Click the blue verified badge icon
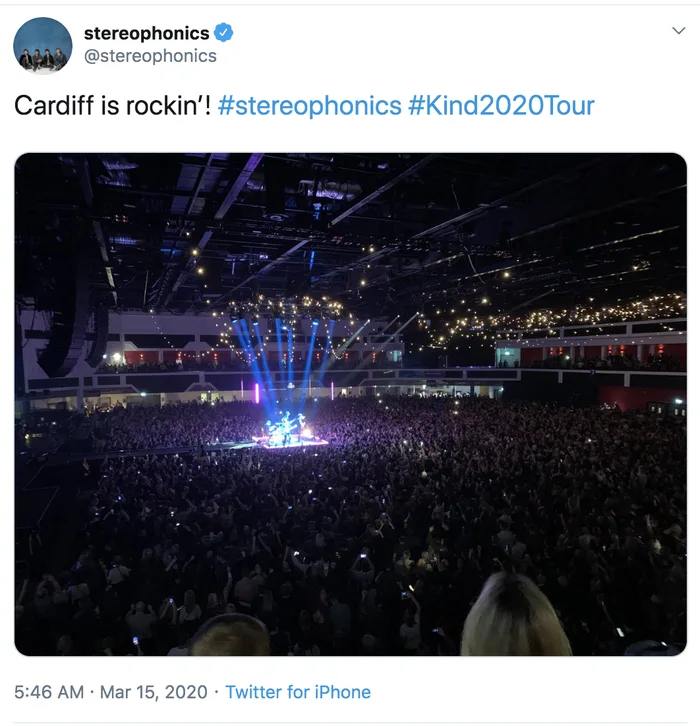Image resolution: width=700 pixels, height=726 pixels. tap(224, 33)
